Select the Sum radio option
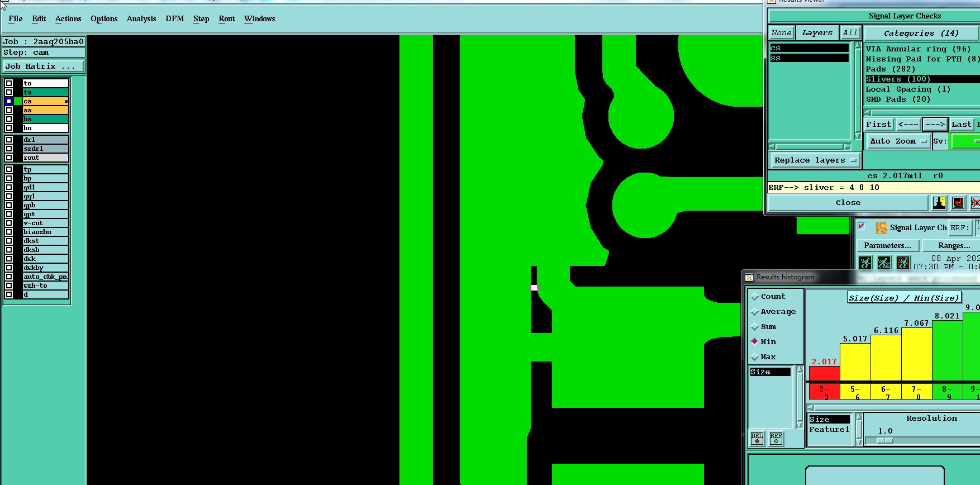This screenshot has width=980, height=485. (x=755, y=327)
